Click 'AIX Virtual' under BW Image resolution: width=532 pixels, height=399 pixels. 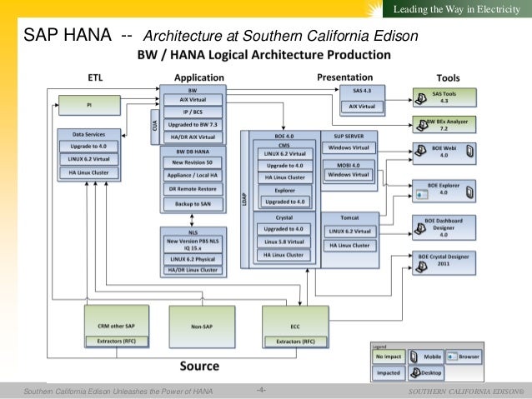(193, 100)
